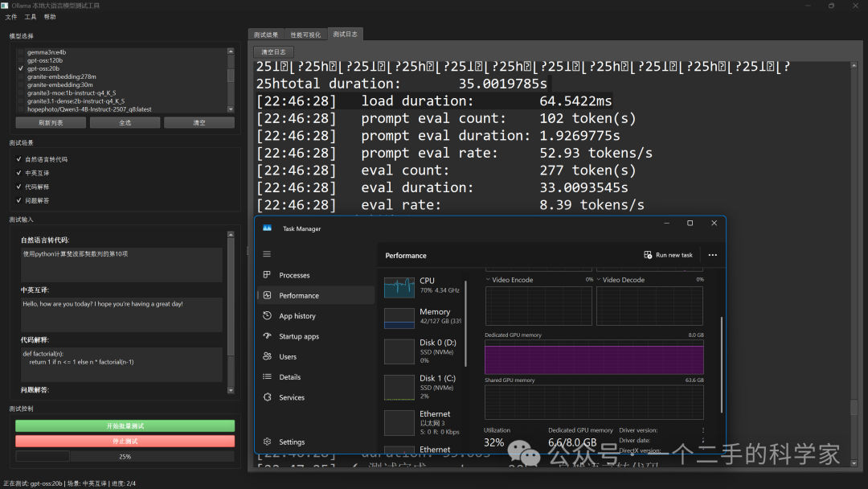Image resolution: width=868 pixels, height=489 pixels.
Task: Click the Task Manager title bar app icon
Action: (268, 228)
